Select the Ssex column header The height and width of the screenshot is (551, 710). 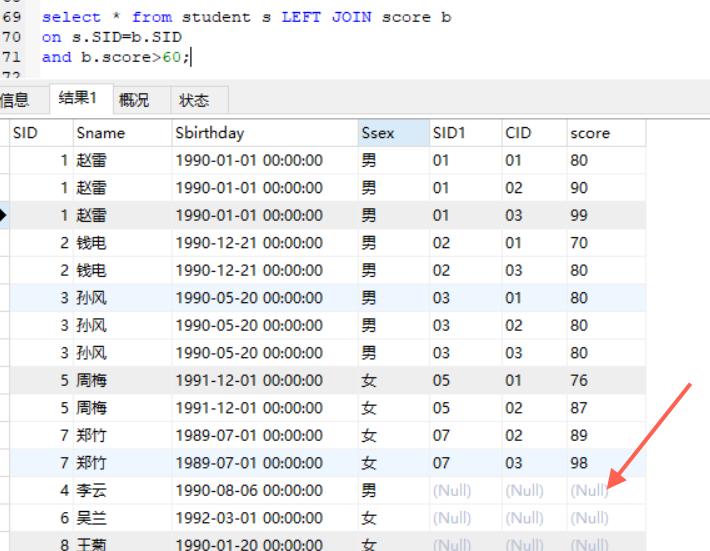[x=393, y=133]
